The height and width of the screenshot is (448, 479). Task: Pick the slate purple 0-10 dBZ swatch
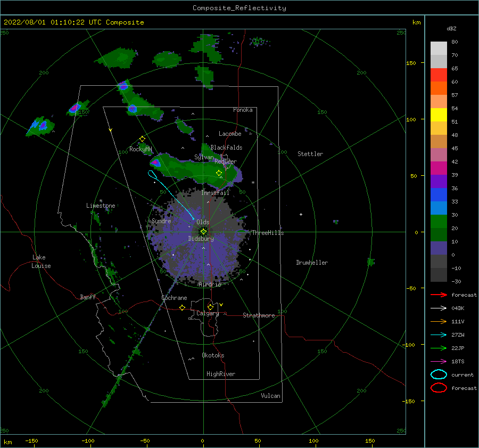(x=439, y=248)
